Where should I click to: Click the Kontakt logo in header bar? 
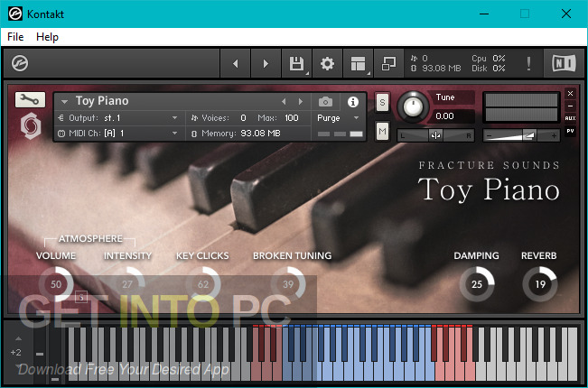(x=20, y=63)
